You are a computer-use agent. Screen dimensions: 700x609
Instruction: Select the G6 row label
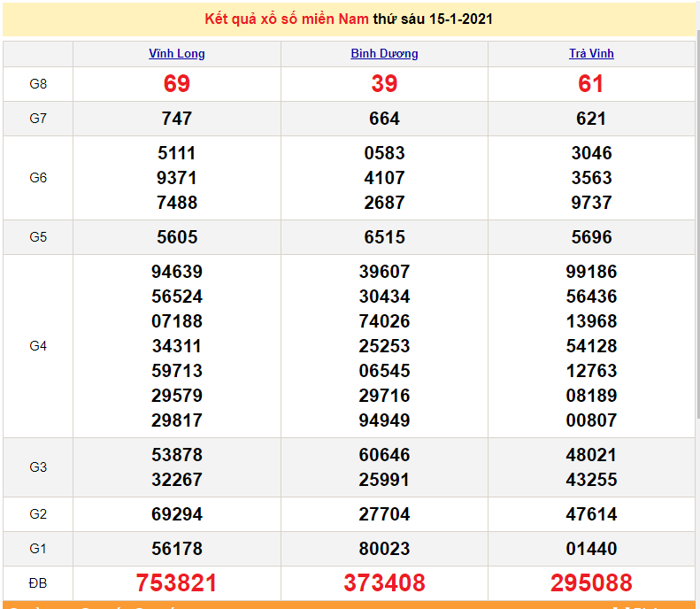coord(38,178)
